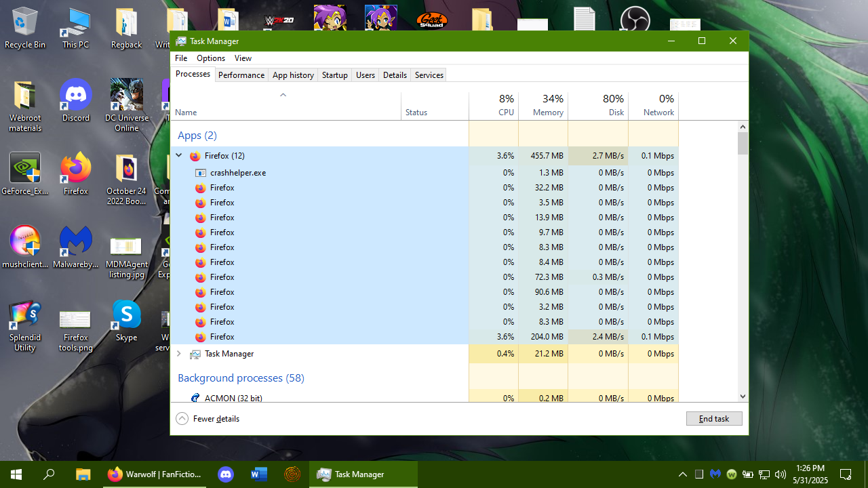Switch to Warwolf FanFiction Firefox taskbar button
Viewport: 868px width, 488px height.
click(x=155, y=474)
